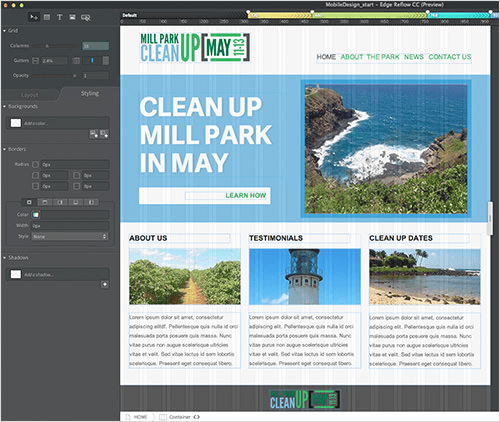
Task: Click the rightmost grid icon in Gutters row
Action: tap(106, 61)
